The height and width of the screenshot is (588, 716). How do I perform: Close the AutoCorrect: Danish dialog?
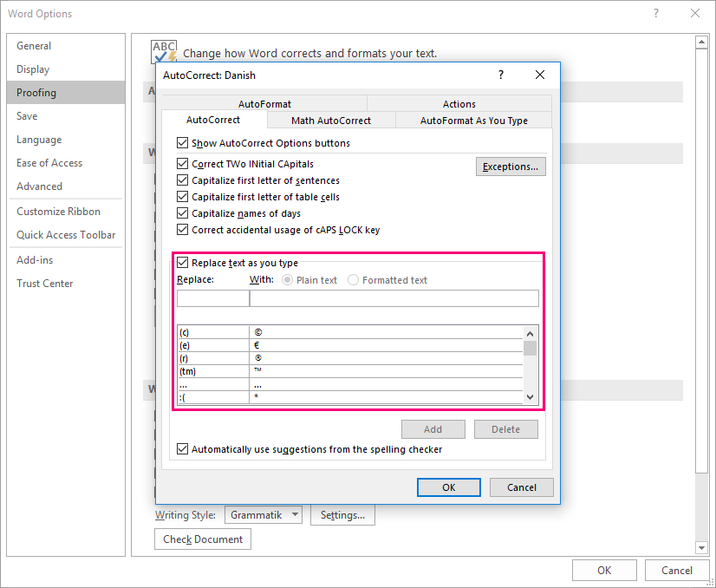coord(540,75)
